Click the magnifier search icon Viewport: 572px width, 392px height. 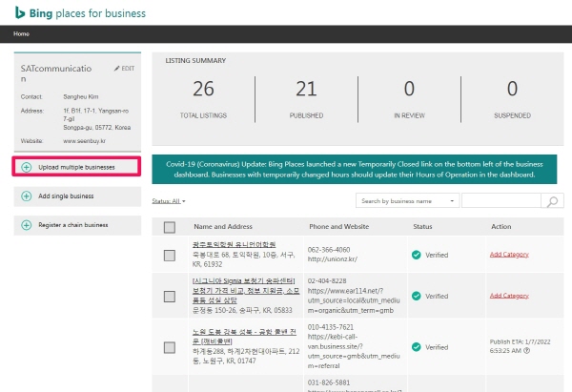coord(552,201)
